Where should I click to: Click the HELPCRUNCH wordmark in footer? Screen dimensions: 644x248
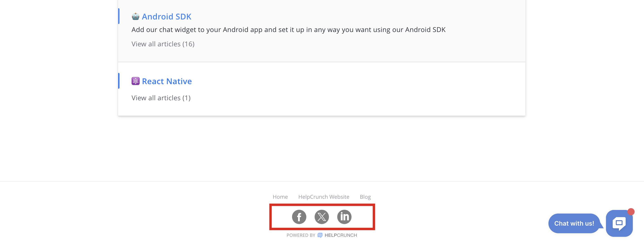(341, 235)
